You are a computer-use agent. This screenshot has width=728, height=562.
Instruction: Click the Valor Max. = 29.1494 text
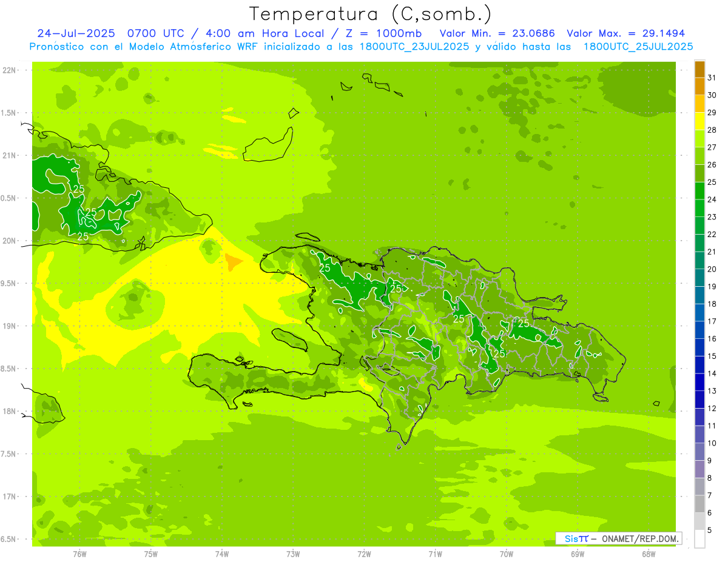625,33
